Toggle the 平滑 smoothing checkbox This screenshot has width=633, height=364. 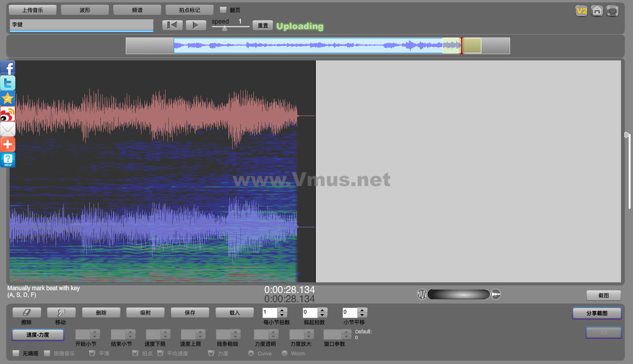[x=92, y=353]
